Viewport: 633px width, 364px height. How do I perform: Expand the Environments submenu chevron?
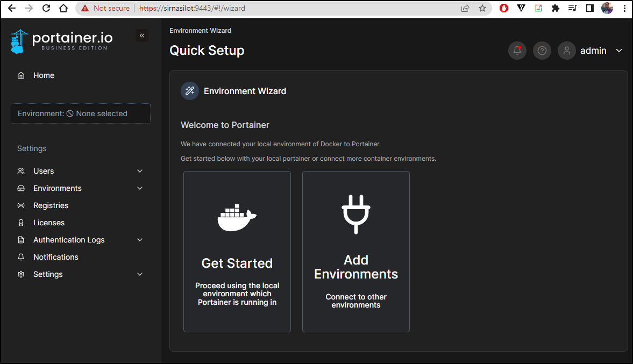click(140, 189)
